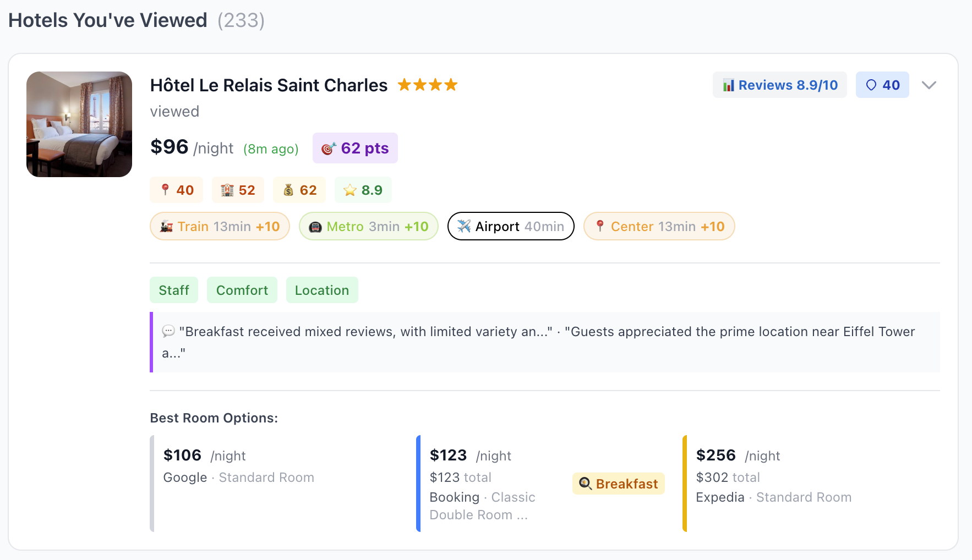Select the star 8.9 rating badge
This screenshot has width=972, height=560.
pyautogui.click(x=363, y=189)
